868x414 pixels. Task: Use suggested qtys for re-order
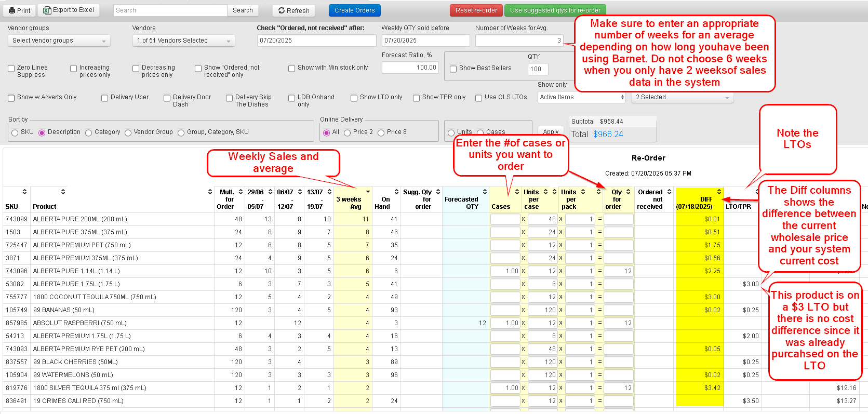[x=555, y=10]
